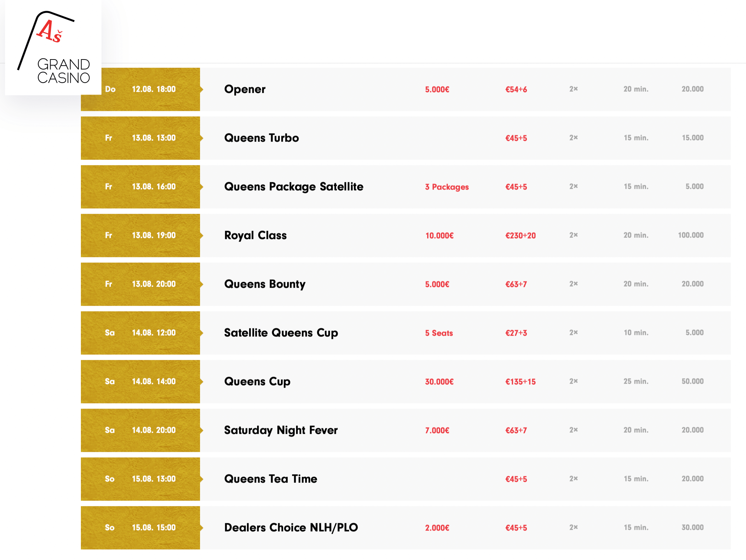Click the 5 Seats prize label
Screen dimensions: 746x560
point(439,333)
